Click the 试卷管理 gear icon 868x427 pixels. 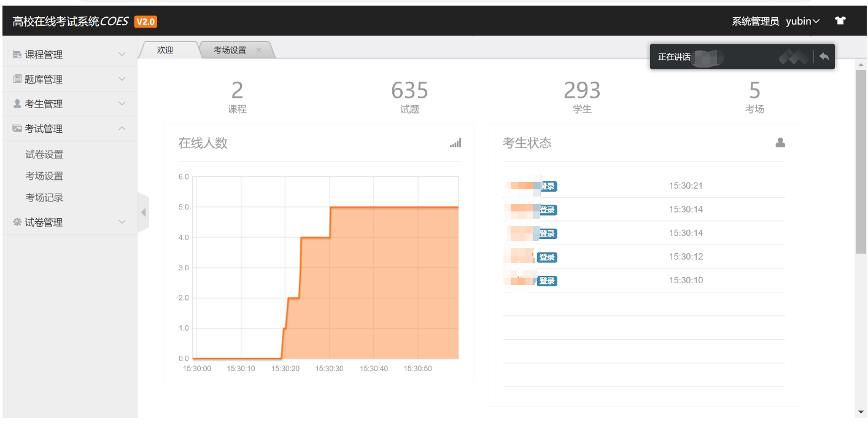[17, 222]
